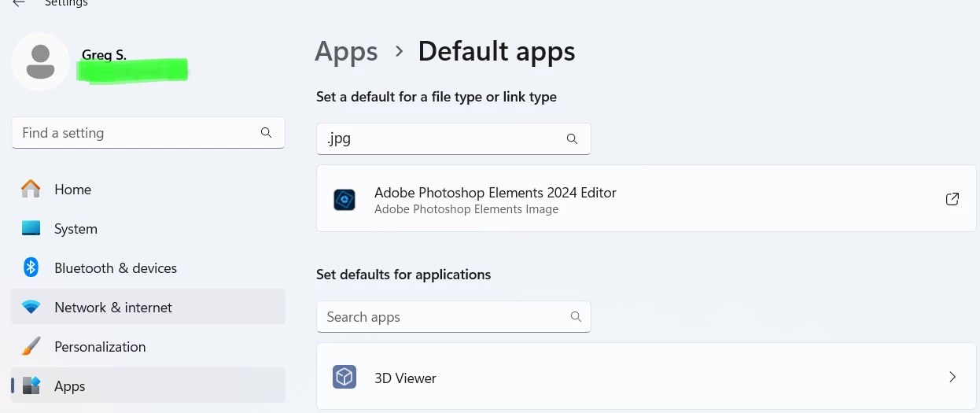Expand 3D Viewer defaults with chevron
This screenshot has height=413, width=980.
(952, 378)
